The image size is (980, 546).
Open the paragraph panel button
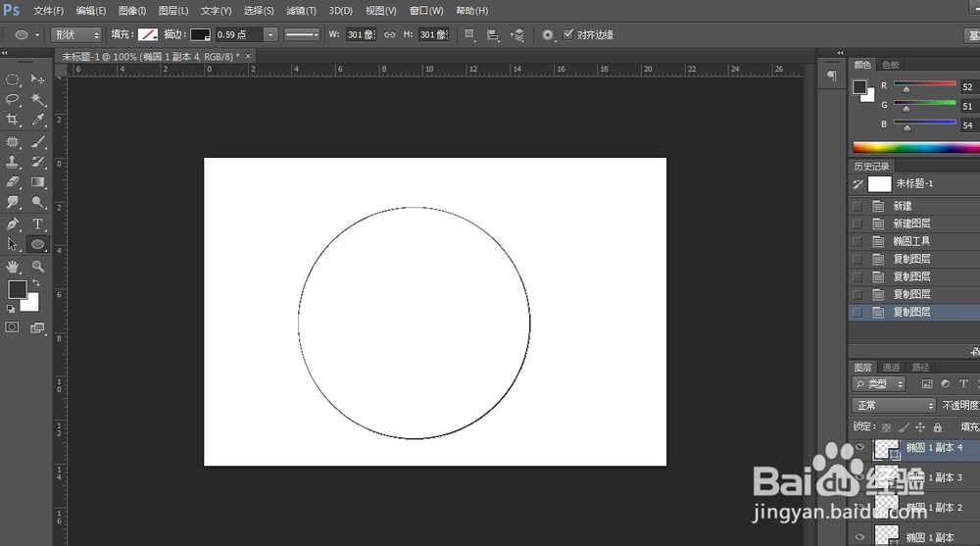pyautogui.click(x=831, y=76)
